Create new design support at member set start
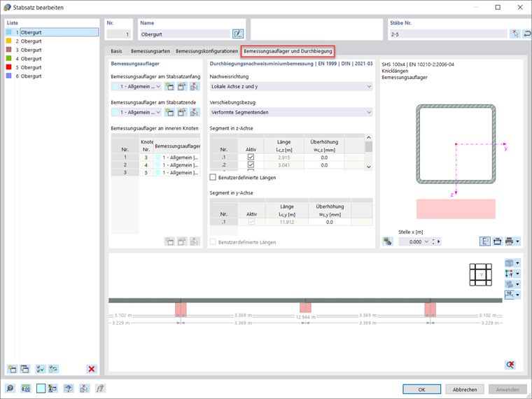The image size is (532, 399). (169, 87)
